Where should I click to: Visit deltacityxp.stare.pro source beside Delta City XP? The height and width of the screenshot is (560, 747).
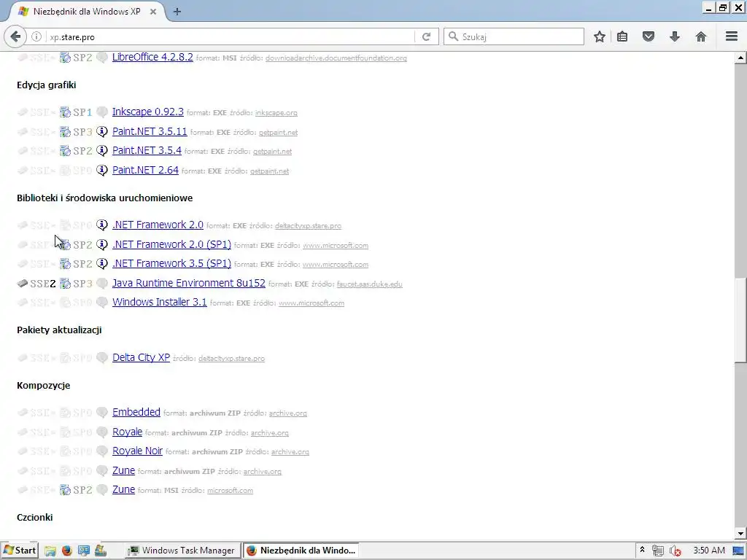tap(231, 359)
